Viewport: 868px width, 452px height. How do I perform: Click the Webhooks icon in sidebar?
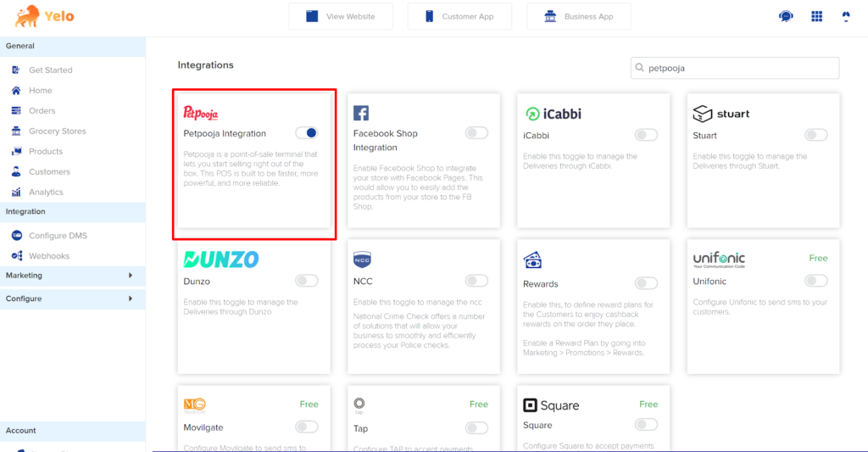click(x=17, y=256)
